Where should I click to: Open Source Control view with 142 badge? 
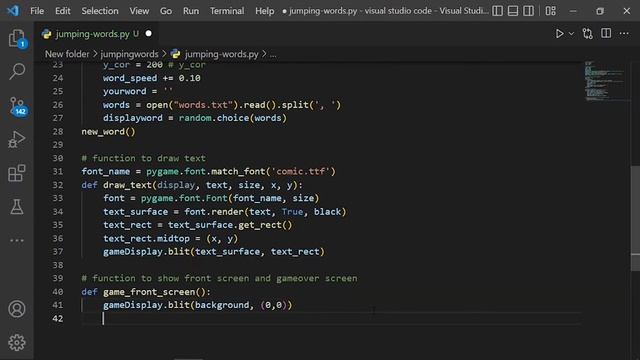[x=18, y=107]
